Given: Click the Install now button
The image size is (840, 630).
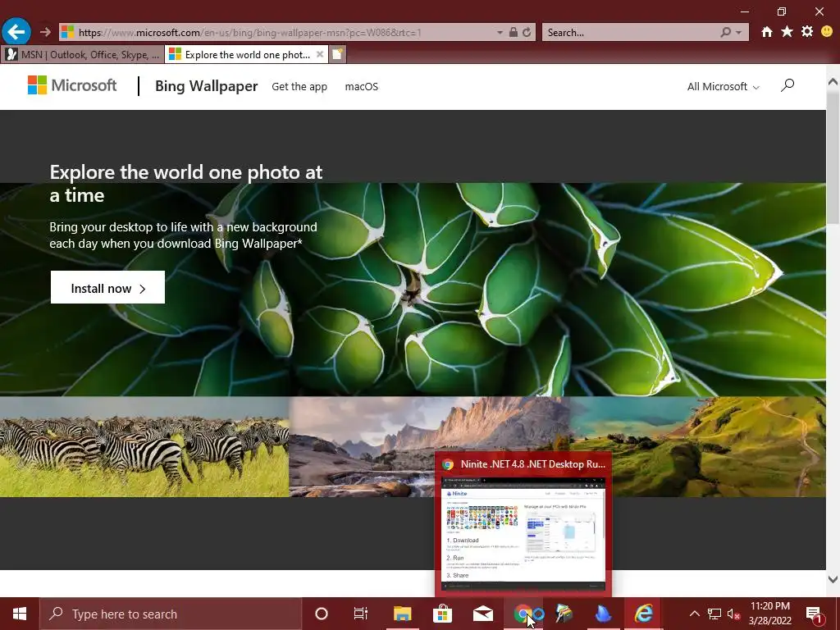Looking at the screenshot, I should (107, 288).
